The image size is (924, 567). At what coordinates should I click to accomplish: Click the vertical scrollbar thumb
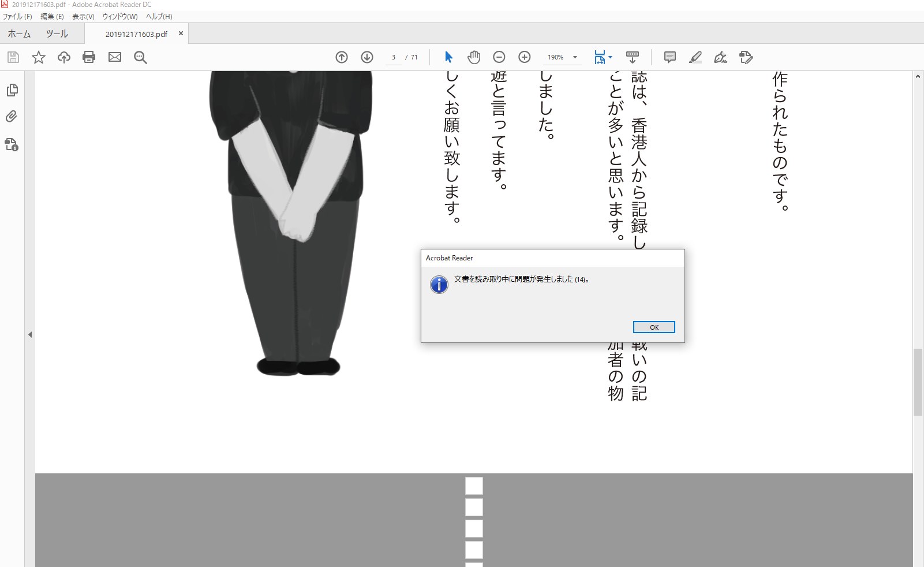point(918,382)
